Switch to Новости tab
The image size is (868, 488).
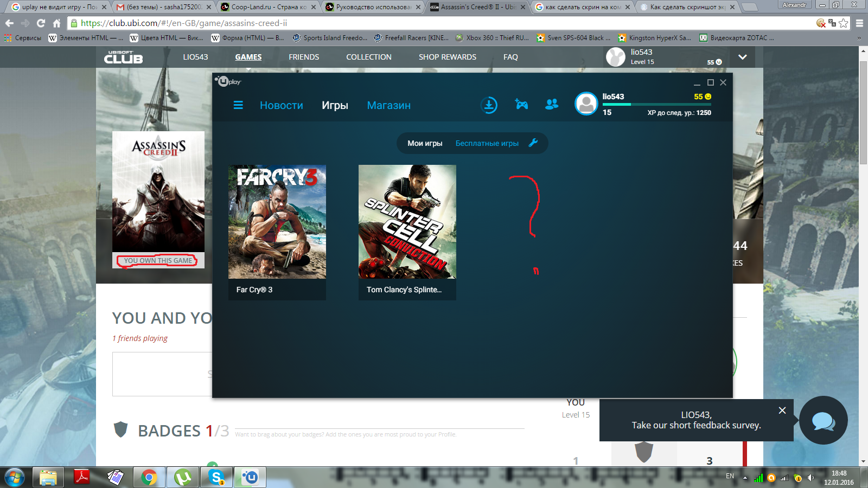point(281,105)
